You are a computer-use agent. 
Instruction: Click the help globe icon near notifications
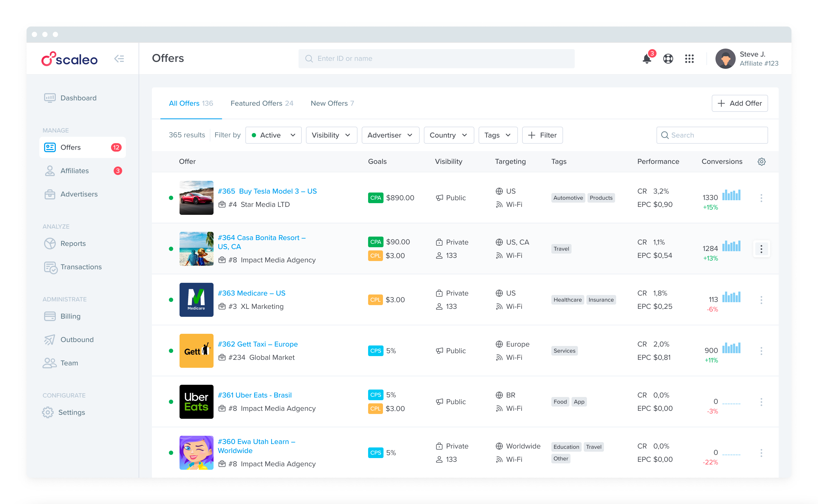pyautogui.click(x=668, y=59)
